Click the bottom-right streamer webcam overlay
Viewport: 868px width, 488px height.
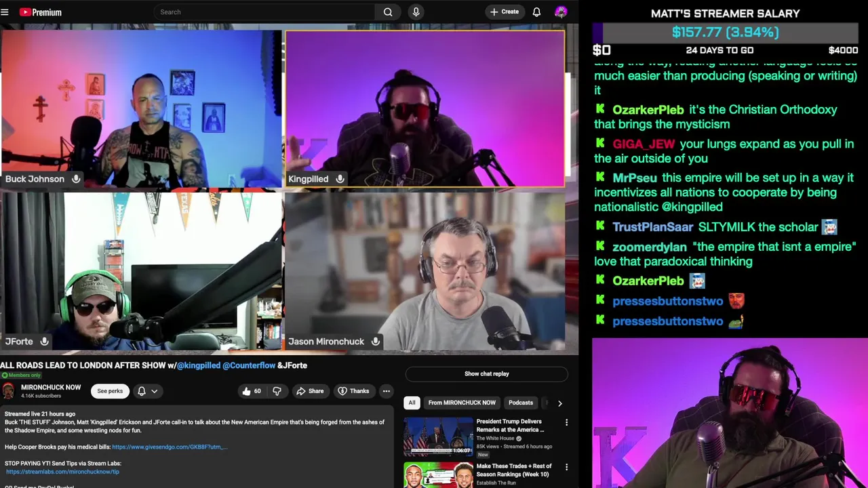pyautogui.click(x=730, y=413)
